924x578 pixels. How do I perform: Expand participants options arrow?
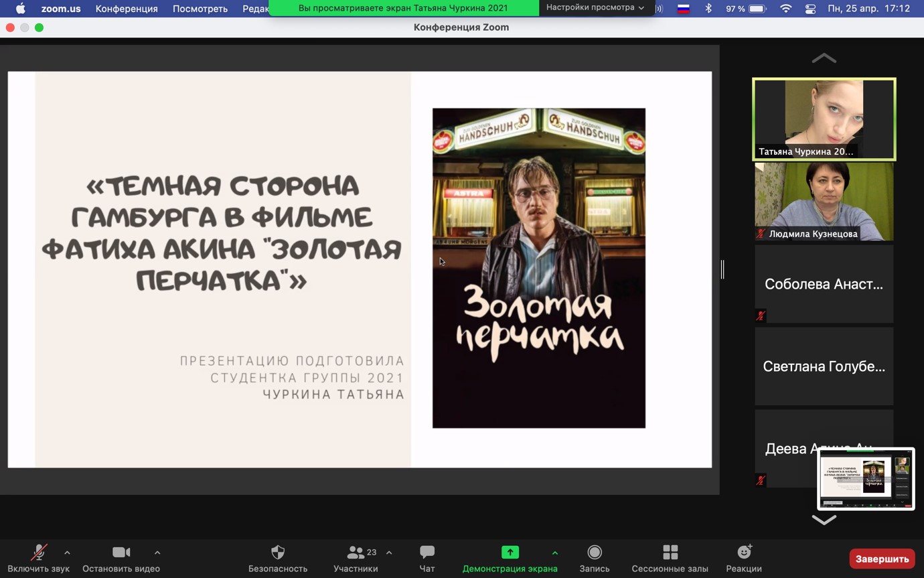click(389, 553)
